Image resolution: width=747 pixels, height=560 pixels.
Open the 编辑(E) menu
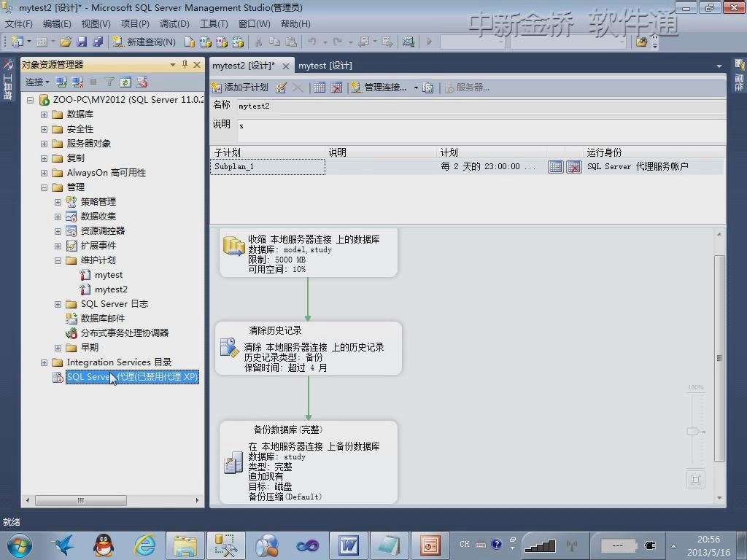(57, 24)
